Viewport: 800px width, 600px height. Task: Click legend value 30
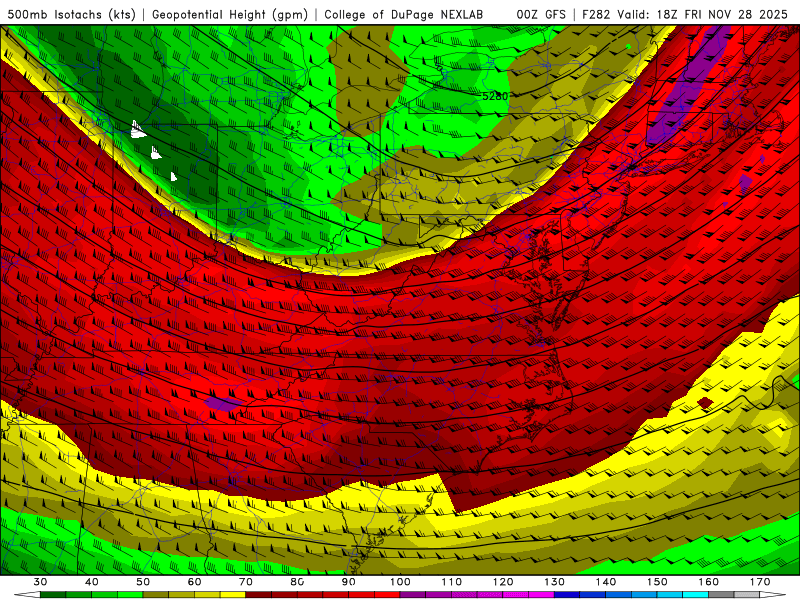[x=40, y=582]
